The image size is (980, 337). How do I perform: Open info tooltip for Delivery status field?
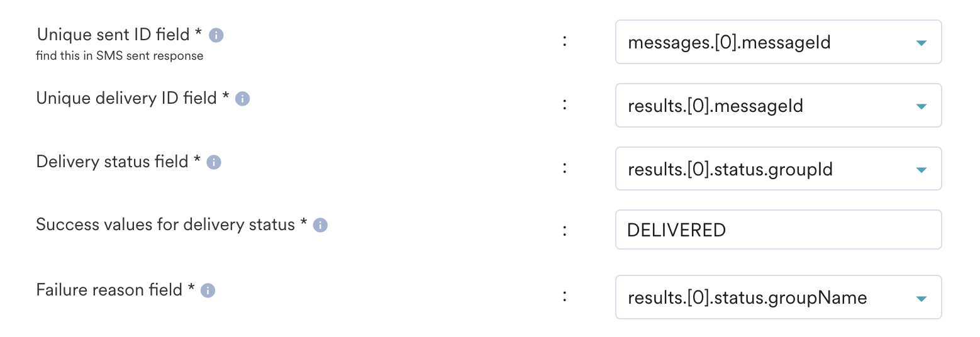click(214, 163)
